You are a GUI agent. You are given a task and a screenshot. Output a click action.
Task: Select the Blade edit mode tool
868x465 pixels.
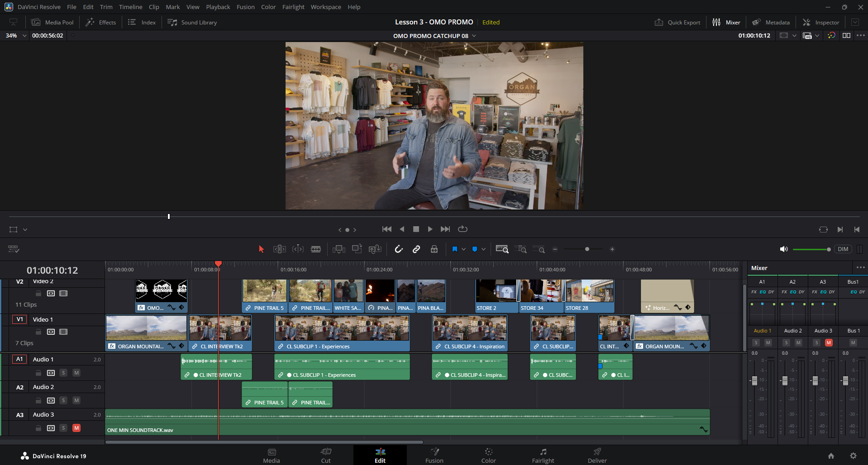coord(316,249)
